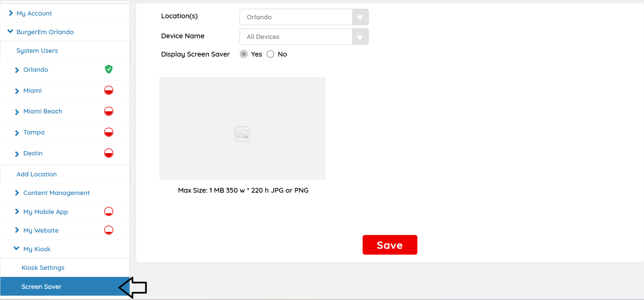Click Tampa's red status indicator icon
The image size is (644, 300).
(x=109, y=132)
